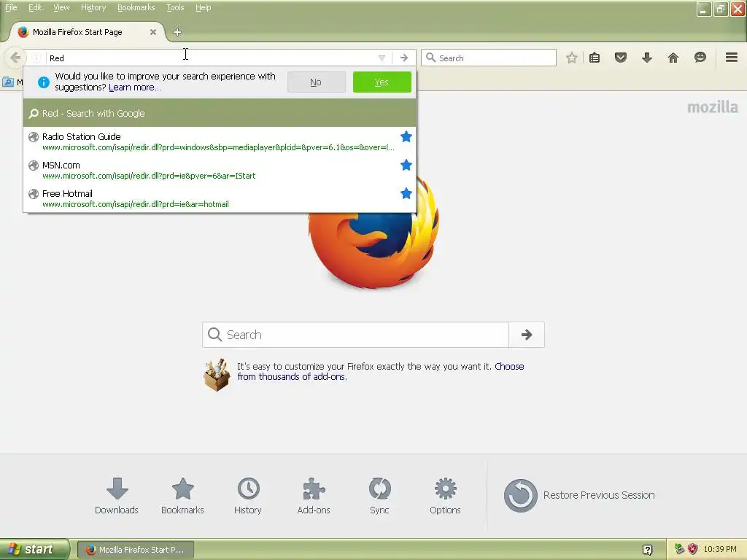Image resolution: width=747 pixels, height=560 pixels.
Task: Click the bookmark star beside Radio Station Guide
Action: point(406,136)
